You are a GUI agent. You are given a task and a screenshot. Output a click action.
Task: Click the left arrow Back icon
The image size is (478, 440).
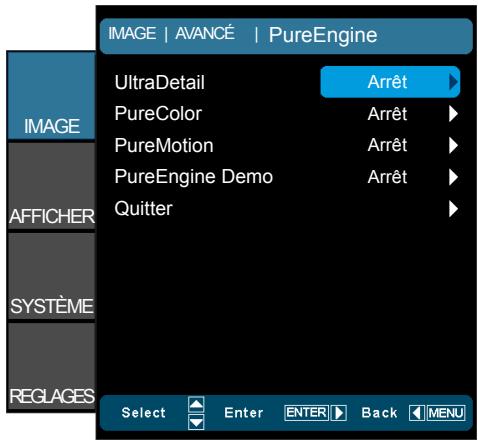(x=417, y=413)
